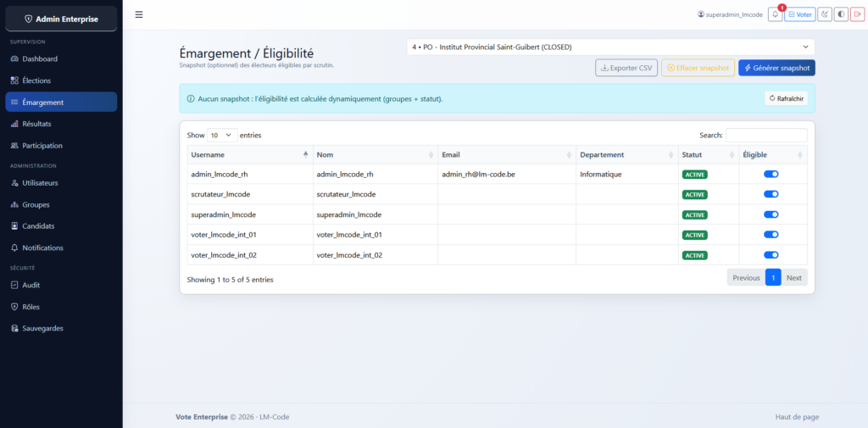Sort the table by Username column
This screenshot has width=868, height=428.
(249, 155)
